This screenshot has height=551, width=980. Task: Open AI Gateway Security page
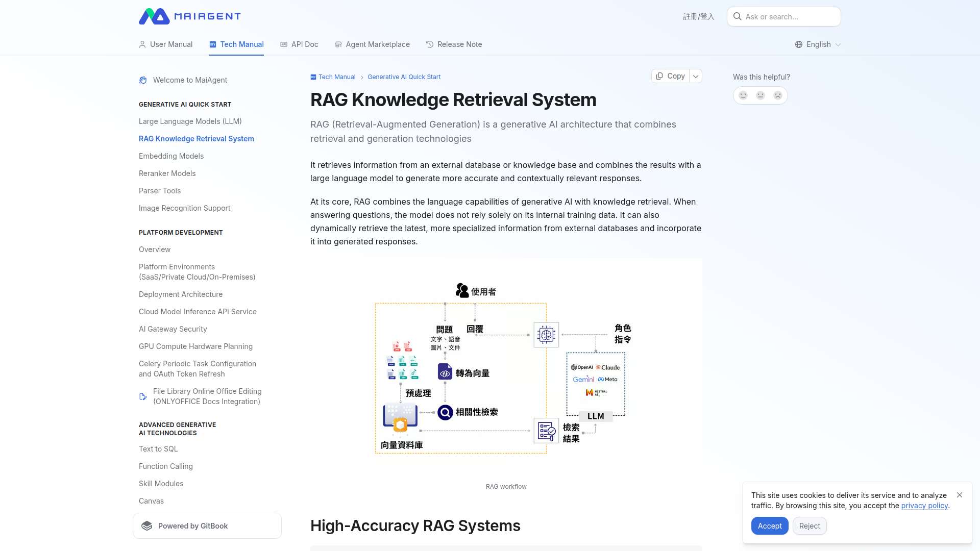pos(173,329)
